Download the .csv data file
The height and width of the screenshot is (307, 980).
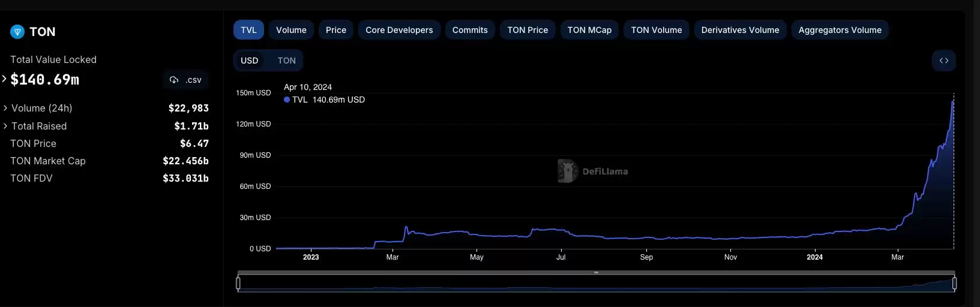pyautogui.click(x=186, y=80)
